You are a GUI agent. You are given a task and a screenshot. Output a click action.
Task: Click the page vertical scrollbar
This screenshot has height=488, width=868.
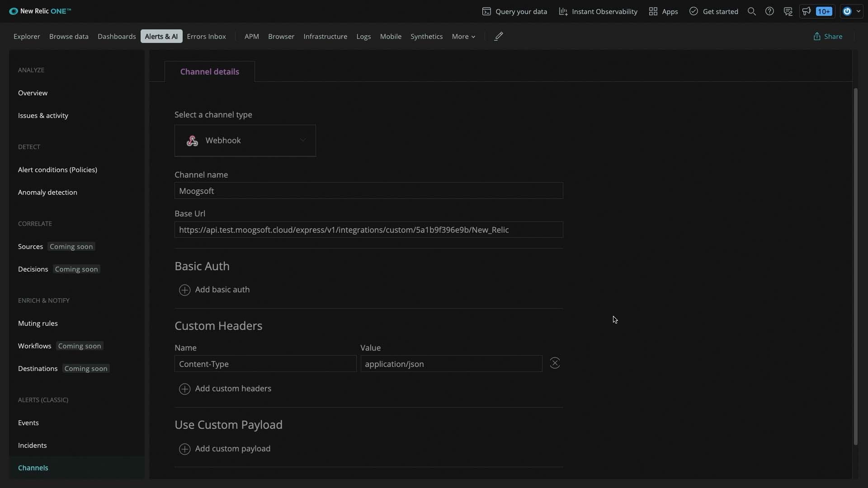(855, 267)
